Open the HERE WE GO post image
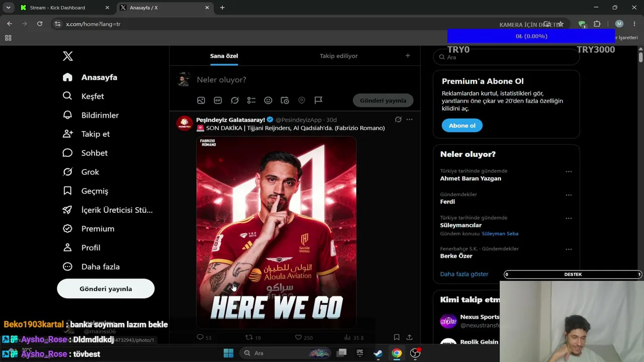Viewport: 644px width, 362px height. click(x=276, y=232)
